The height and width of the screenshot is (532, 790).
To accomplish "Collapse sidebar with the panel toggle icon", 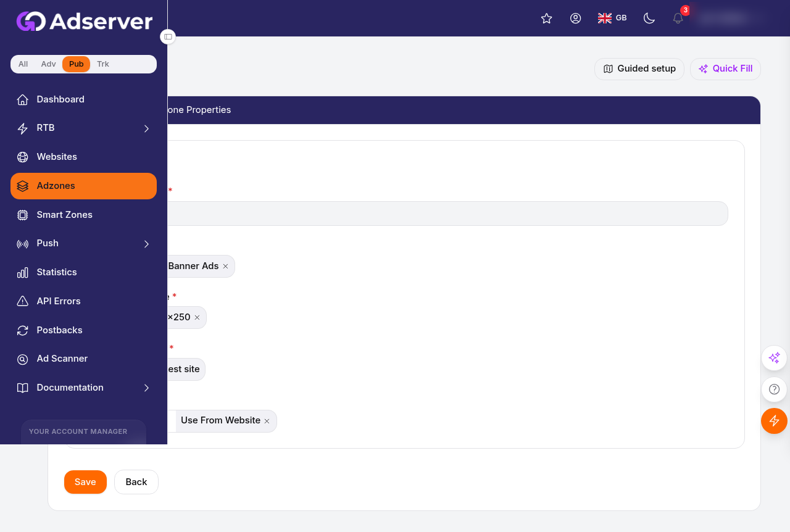I will tap(168, 37).
